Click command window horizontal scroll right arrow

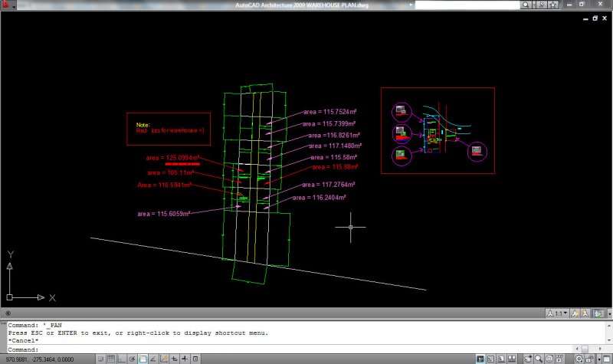[x=600, y=349]
